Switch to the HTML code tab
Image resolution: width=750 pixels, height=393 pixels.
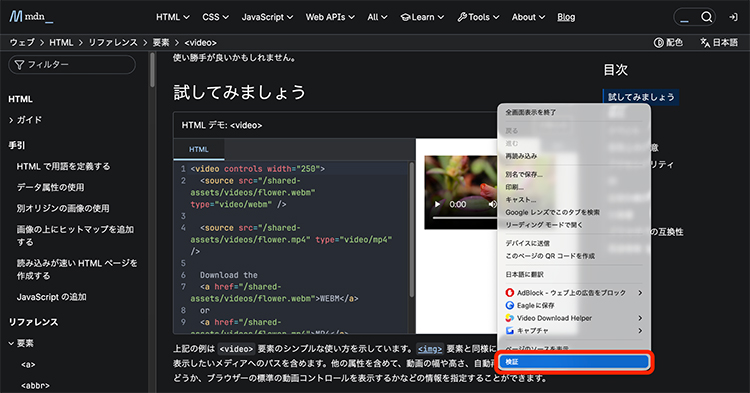(199, 150)
